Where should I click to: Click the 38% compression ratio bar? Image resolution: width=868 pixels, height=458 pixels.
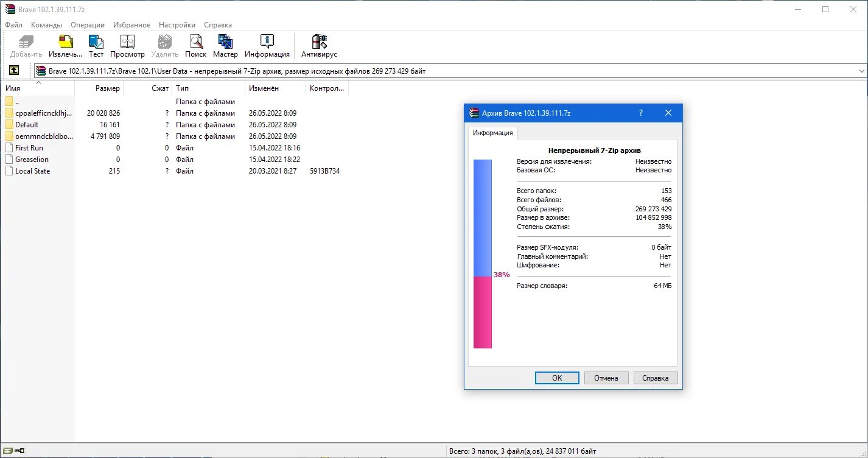[x=483, y=254]
